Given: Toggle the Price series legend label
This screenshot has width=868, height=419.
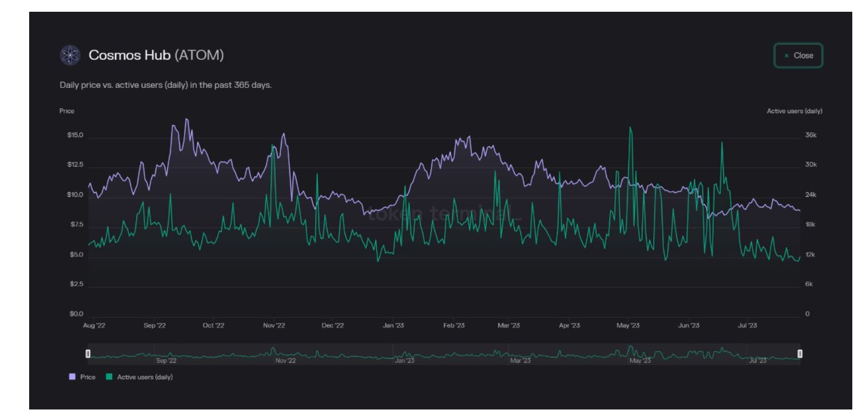Looking at the screenshot, I should click(87, 377).
